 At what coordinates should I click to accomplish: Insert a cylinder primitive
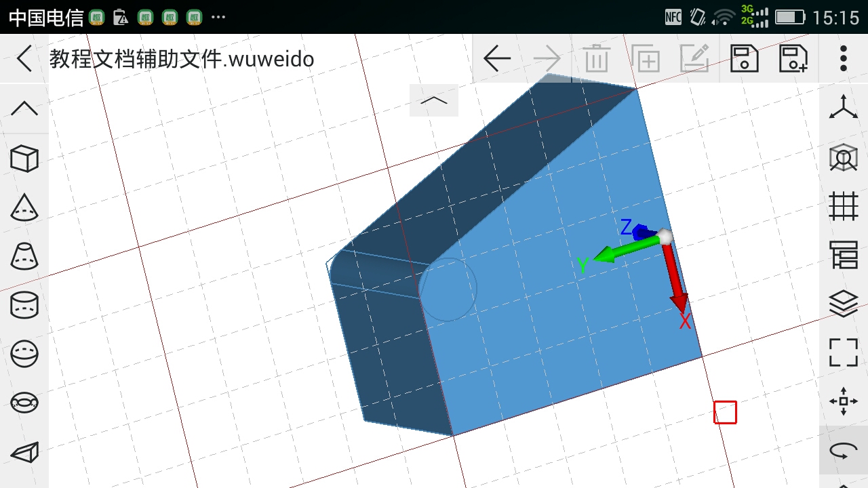click(24, 304)
